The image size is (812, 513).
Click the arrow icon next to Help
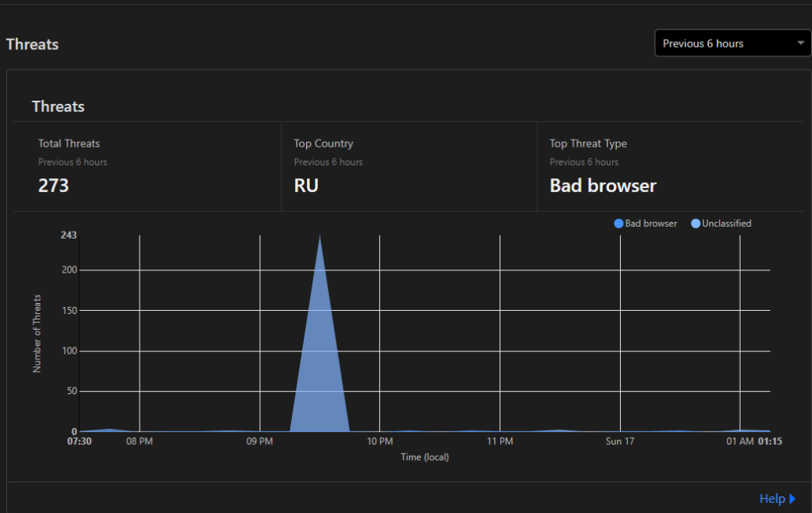(792, 499)
